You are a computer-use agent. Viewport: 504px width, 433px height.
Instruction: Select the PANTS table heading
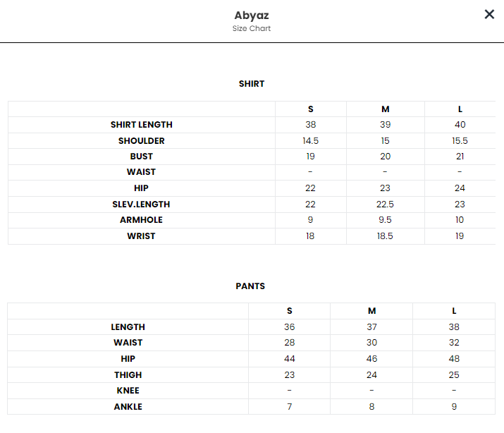(x=250, y=286)
